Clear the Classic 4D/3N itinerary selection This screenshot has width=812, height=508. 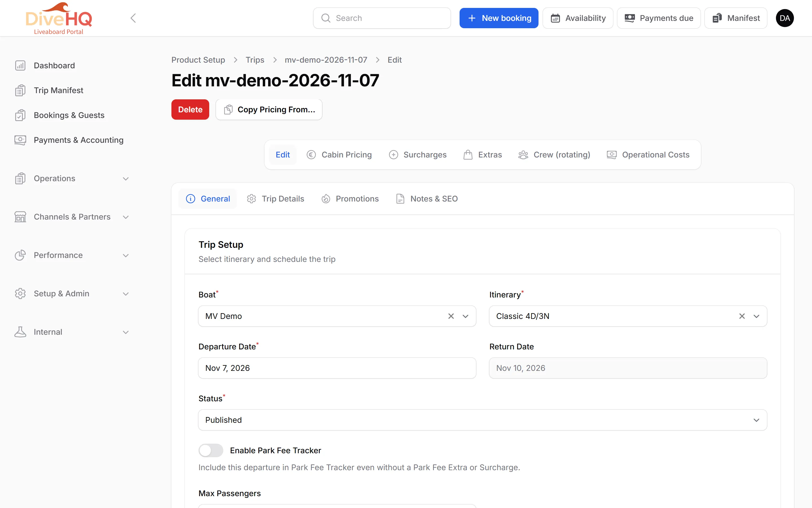coord(742,316)
